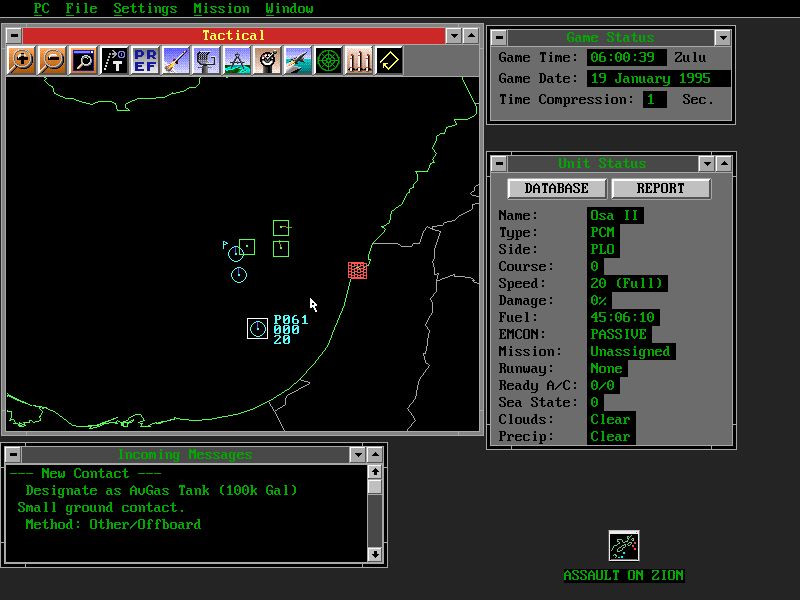
Task: Click Incoming Messages title down arrow
Action: pos(358,454)
